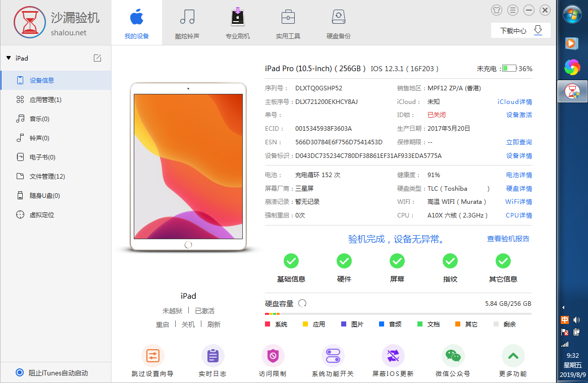588x383 pixels.
Task: Click 关机 to shut down device
Action: (x=188, y=324)
